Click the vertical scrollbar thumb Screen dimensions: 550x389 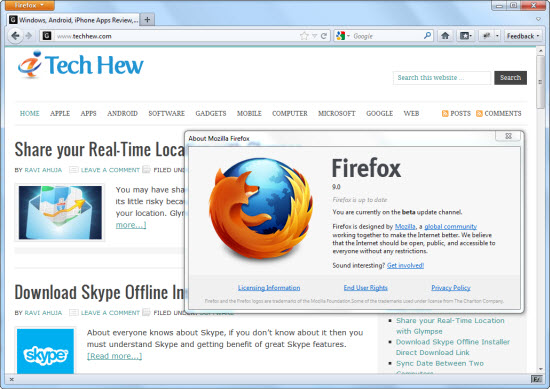coord(540,82)
